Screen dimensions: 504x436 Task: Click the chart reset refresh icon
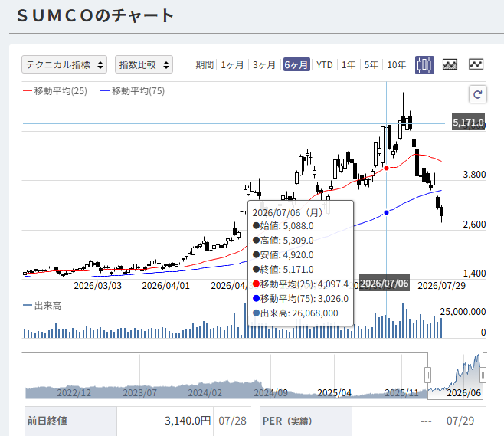[x=478, y=94]
